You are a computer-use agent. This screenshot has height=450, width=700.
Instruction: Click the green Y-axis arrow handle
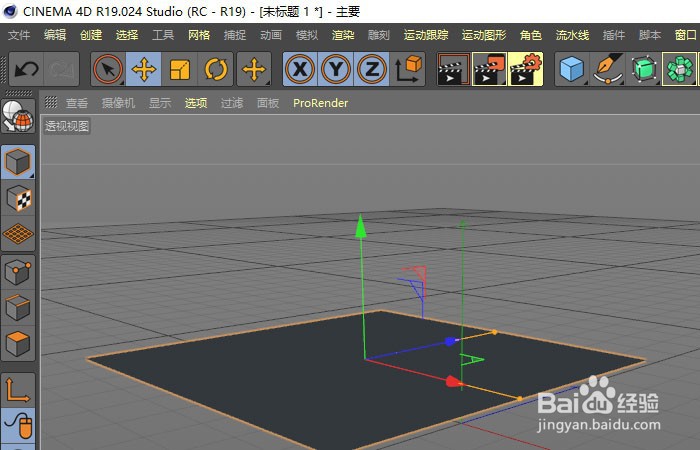361,226
